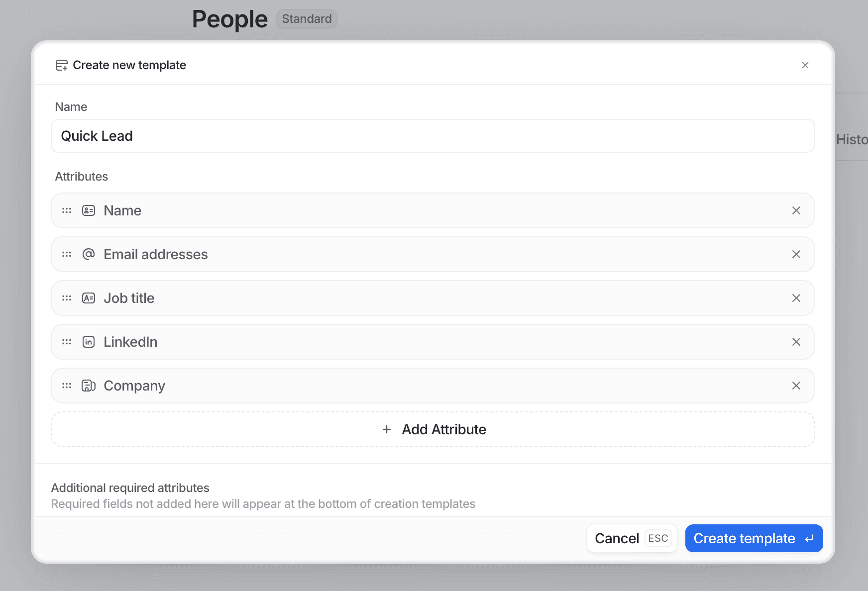This screenshot has height=591, width=868.
Task: Remove the Job title attribute
Action: pos(796,298)
